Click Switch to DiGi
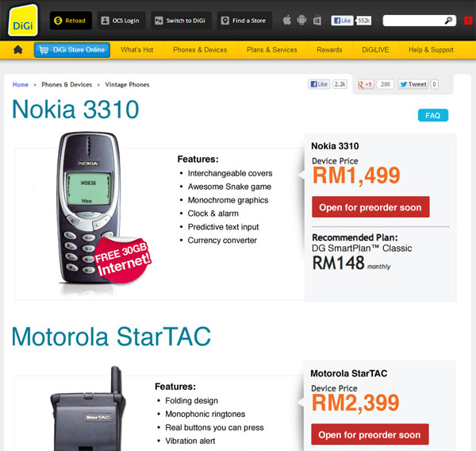Screen dimensions: 476x451 (x=180, y=21)
